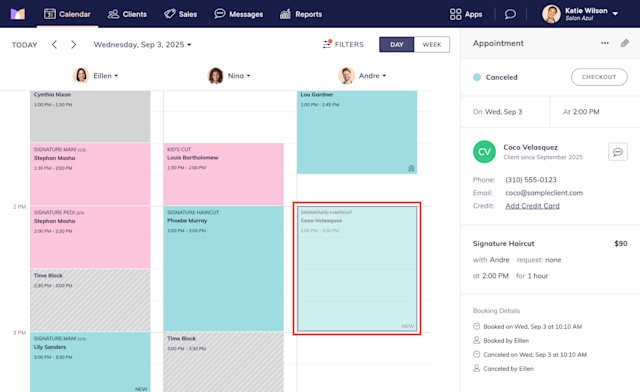Click the Checkout button
This screenshot has width=640, height=392.
coord(599,77)
